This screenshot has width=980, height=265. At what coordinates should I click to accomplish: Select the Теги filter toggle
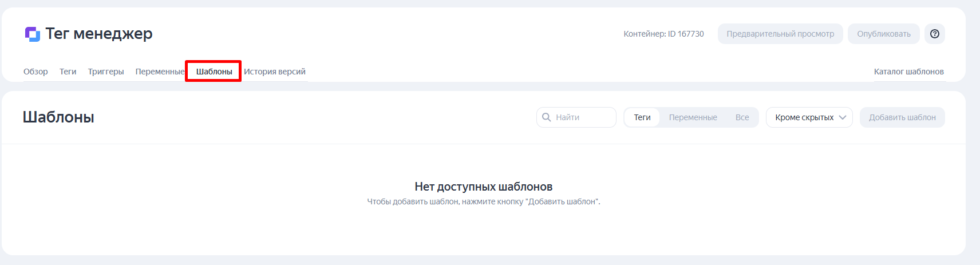642,117
